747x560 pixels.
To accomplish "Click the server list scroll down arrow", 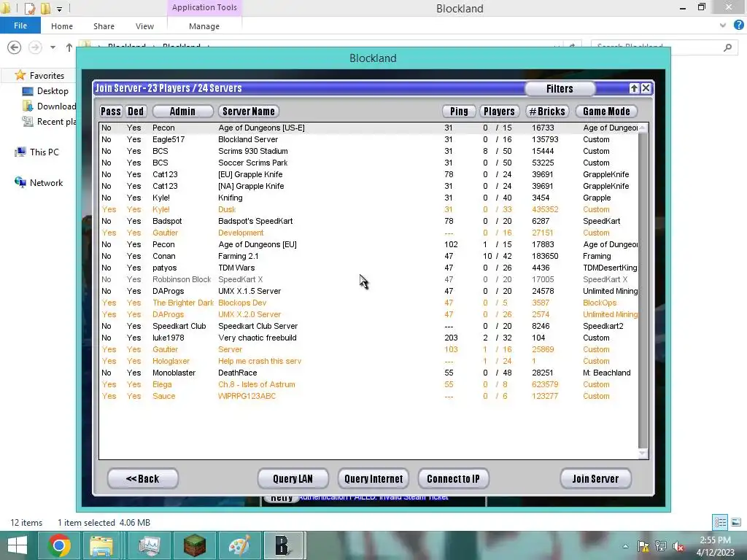I will (x=643, y=454).
